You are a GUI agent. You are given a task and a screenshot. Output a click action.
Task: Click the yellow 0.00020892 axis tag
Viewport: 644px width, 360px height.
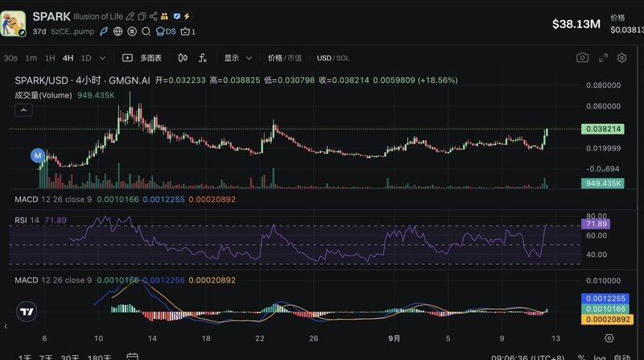(607, 319)
